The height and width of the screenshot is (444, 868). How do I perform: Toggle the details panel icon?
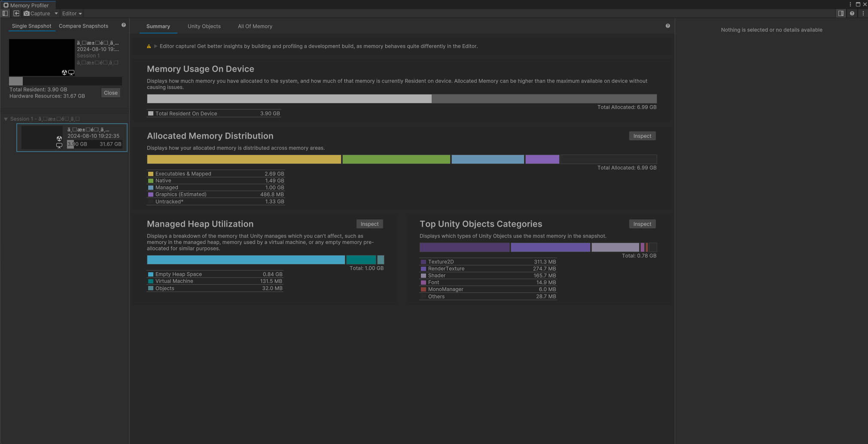[x=841, y=13]
